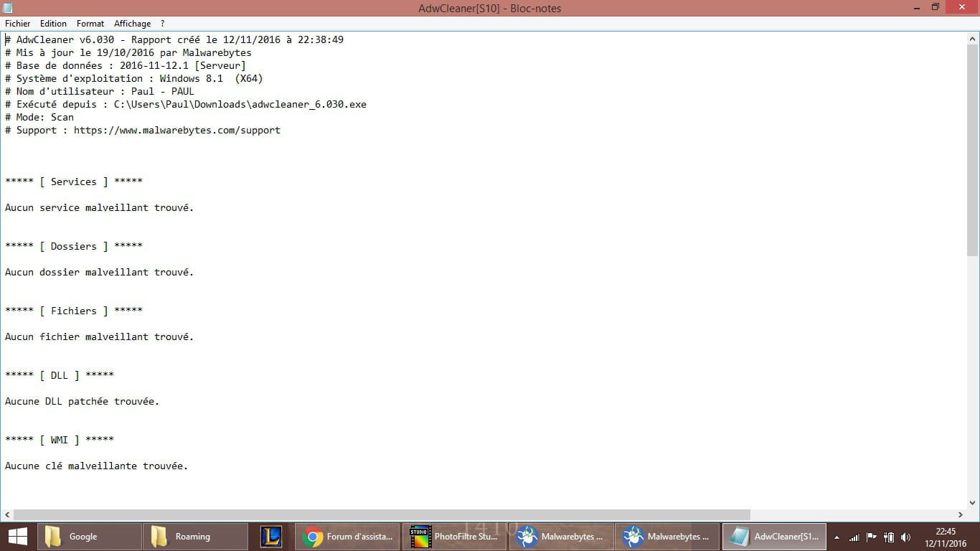
Task: Open the Edition menu
Action: [53, 24]
